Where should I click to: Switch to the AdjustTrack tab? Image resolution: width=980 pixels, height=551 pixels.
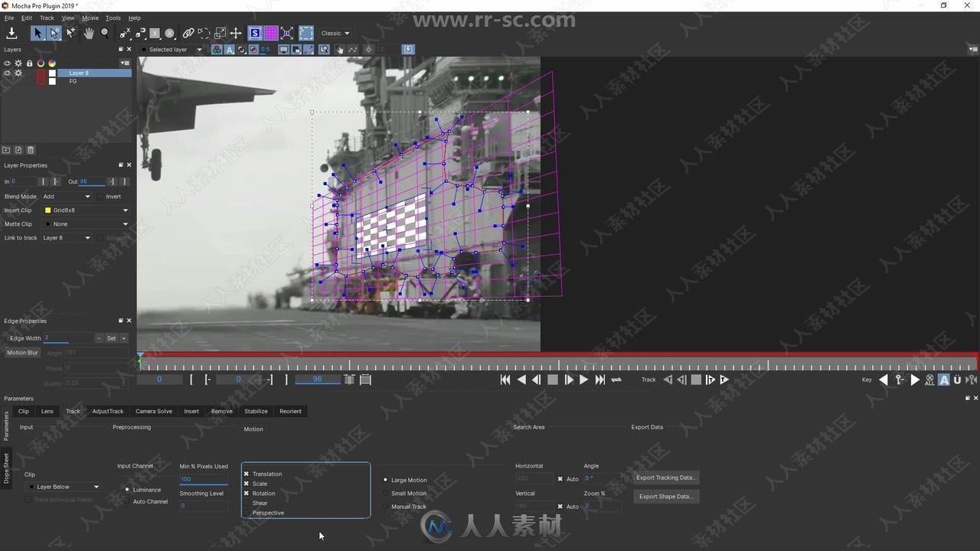click(x=107, y=412)
